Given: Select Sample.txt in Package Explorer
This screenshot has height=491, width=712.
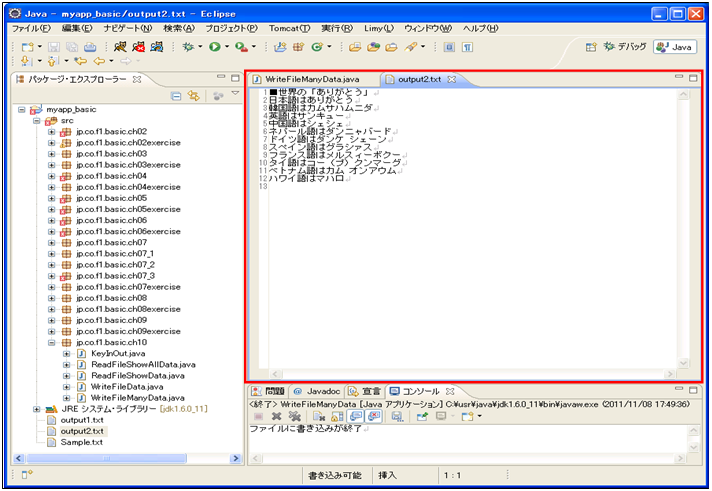Looking at the screenshot, I should (81, 441).
